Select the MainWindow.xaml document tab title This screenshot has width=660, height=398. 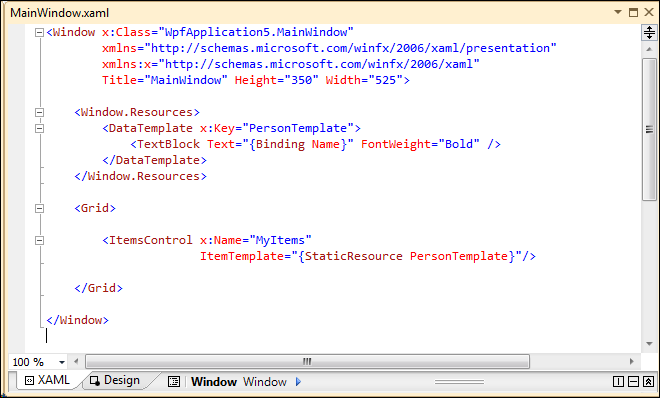point(60,13)
